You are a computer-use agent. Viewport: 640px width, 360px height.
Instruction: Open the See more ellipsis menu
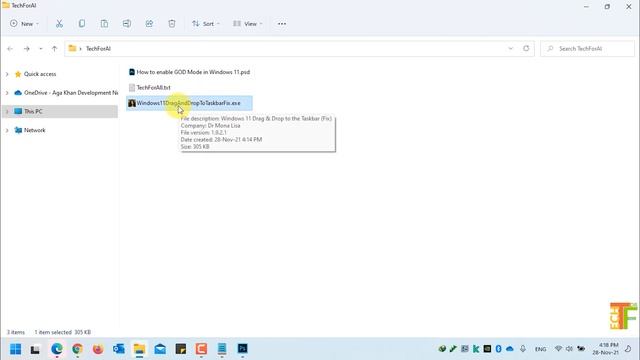[x=282, y=24]
